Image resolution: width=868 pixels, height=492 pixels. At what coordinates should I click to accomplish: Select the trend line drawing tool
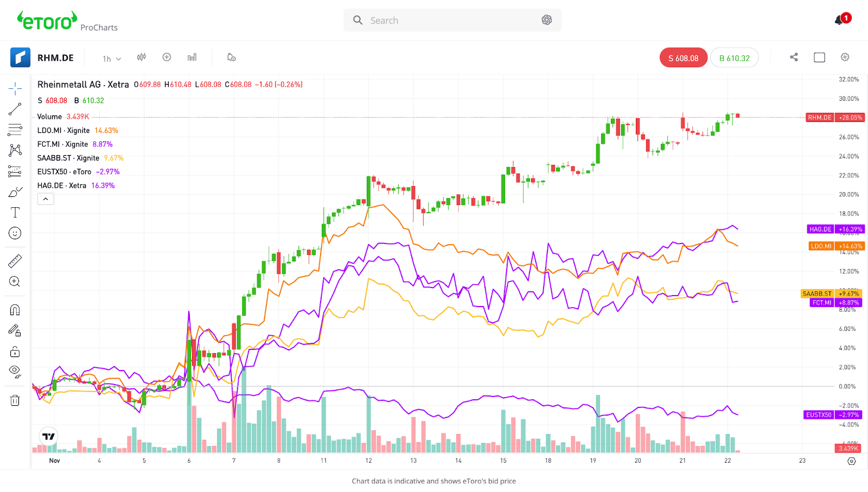coord(15,109)
